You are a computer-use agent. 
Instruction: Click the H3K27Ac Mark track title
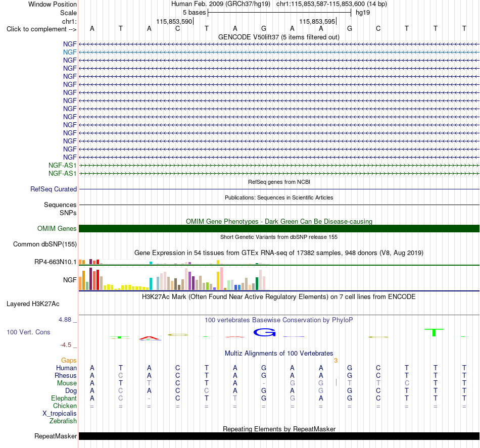pos(279,297)
